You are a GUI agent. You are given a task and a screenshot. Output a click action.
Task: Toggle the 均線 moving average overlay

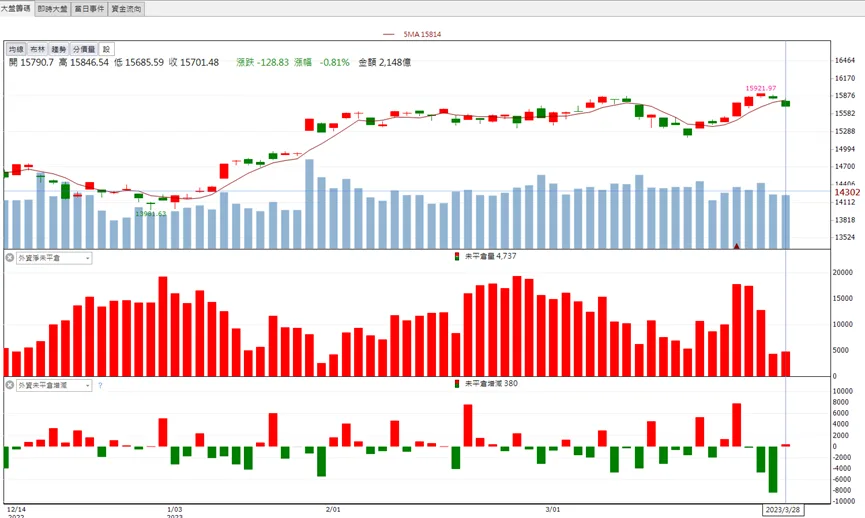pos(17,49)
